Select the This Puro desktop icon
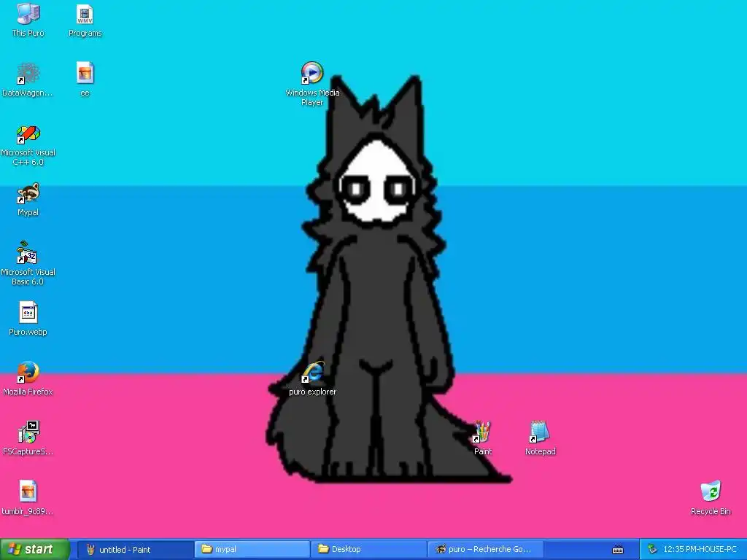The image size is (747, 560). pos(28,20)
